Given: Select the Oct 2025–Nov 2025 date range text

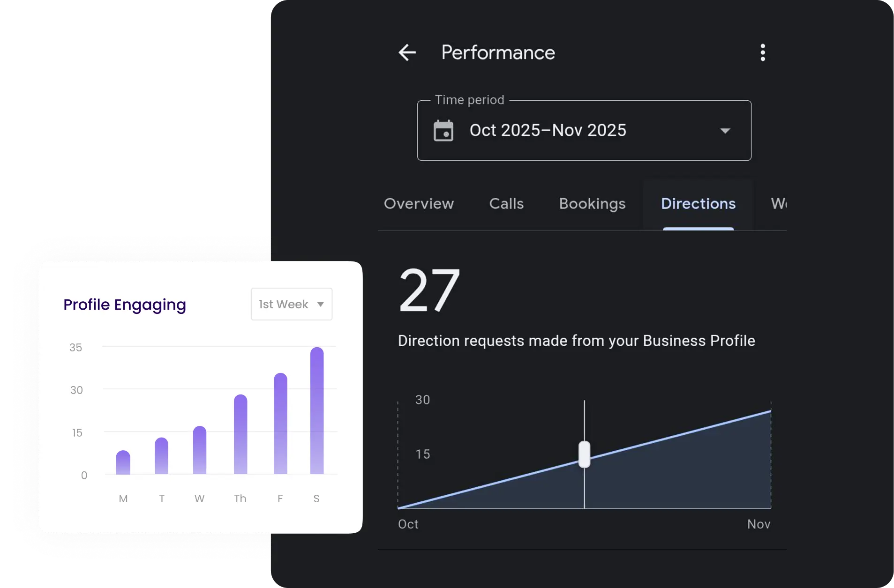Looking at the screenshot, I should click(548, 130).
